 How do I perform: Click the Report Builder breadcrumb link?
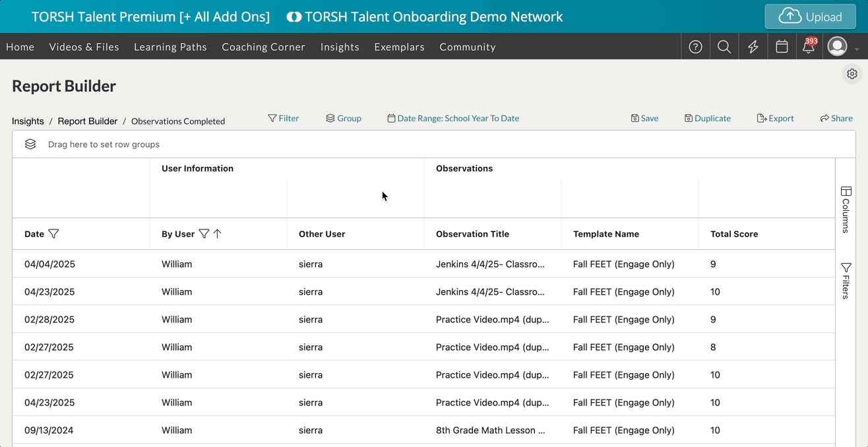click(88, 121)
